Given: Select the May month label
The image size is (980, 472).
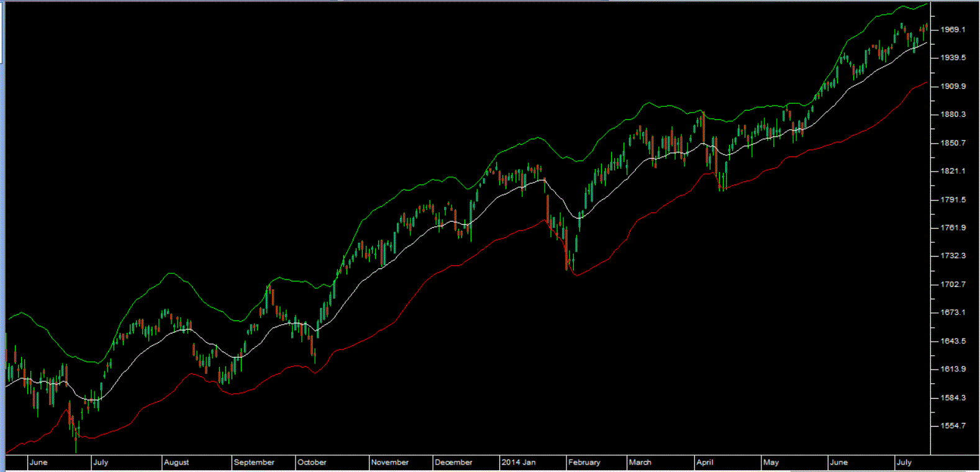Looking at the screenshot, I should (771, 463).
